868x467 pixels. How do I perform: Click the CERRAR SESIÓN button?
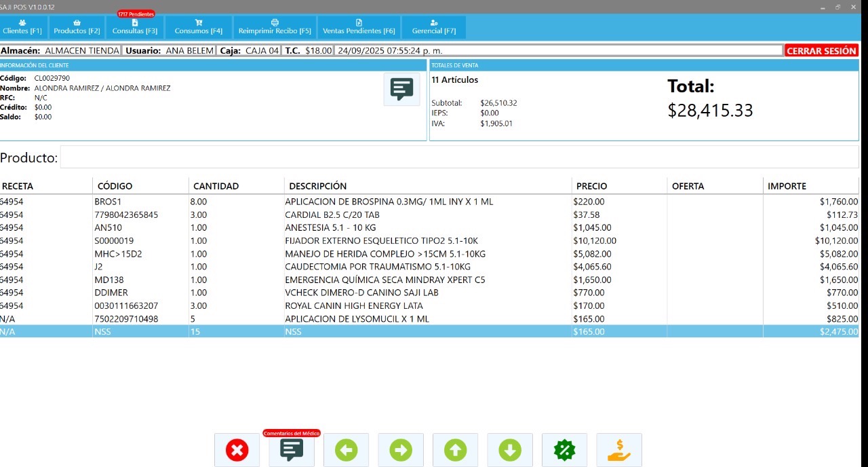821,51
